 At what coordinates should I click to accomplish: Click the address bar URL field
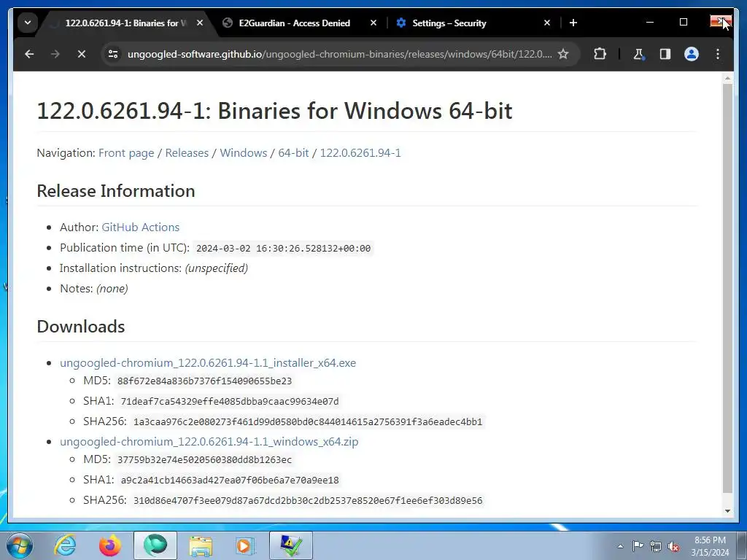(x=339, y=54)
